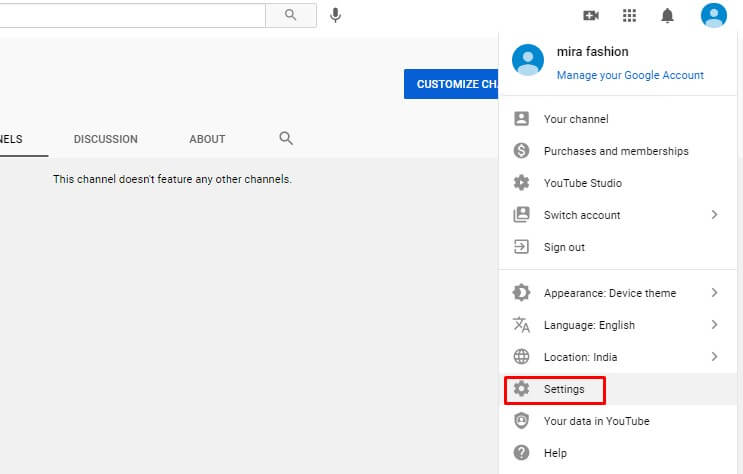743x474 pixels.
Task: Click the 'This channel doesn't feature' message
Action: point(172,179)
